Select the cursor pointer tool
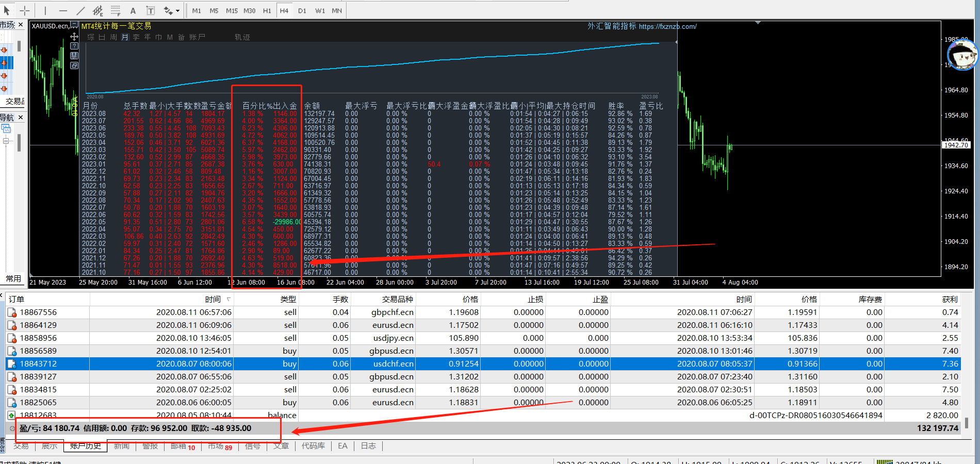This screenshot has width=980, height=464. (x=7, y=10)
